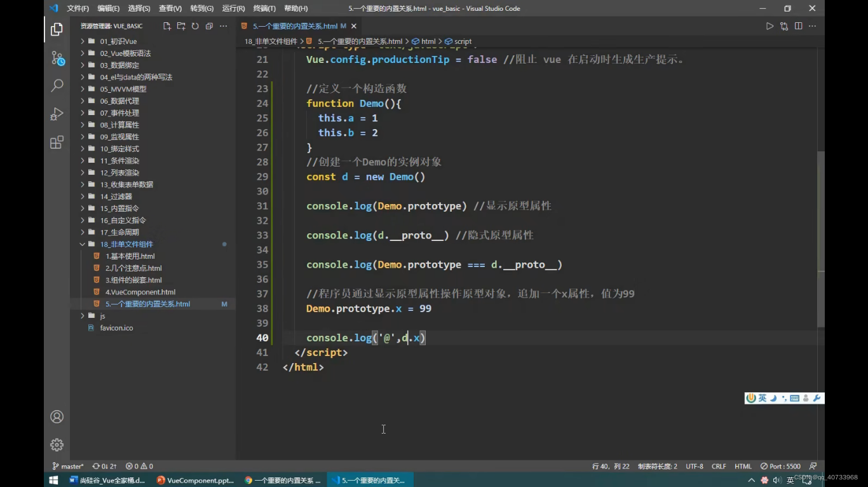Click the VS Code logo in title bar
Image resolution: width=868 pixels, height=487 pixels.
(x=53, y=8)
